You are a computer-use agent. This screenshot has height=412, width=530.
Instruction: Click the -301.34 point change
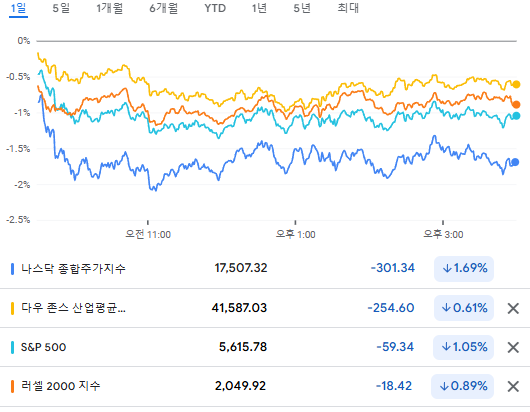(393, 268)
